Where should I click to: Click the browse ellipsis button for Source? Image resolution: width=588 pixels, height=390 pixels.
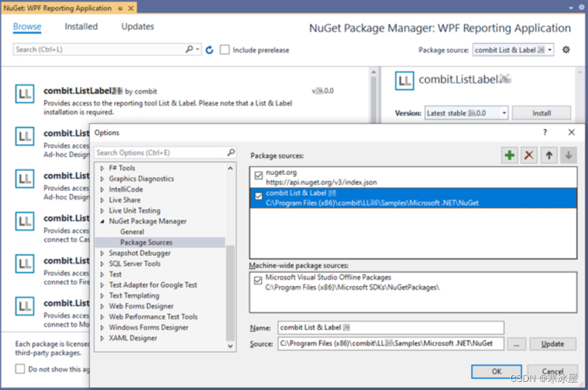516,343
